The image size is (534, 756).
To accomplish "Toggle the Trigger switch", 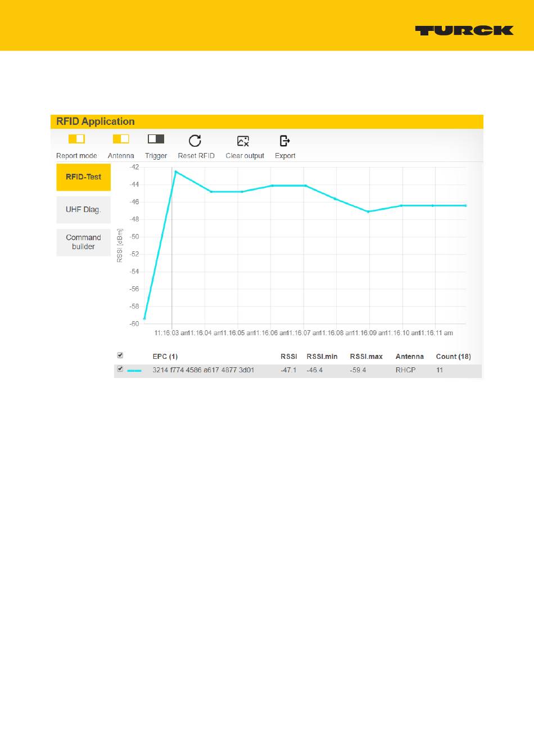I will pyautogui.click(x=156, y=138).
